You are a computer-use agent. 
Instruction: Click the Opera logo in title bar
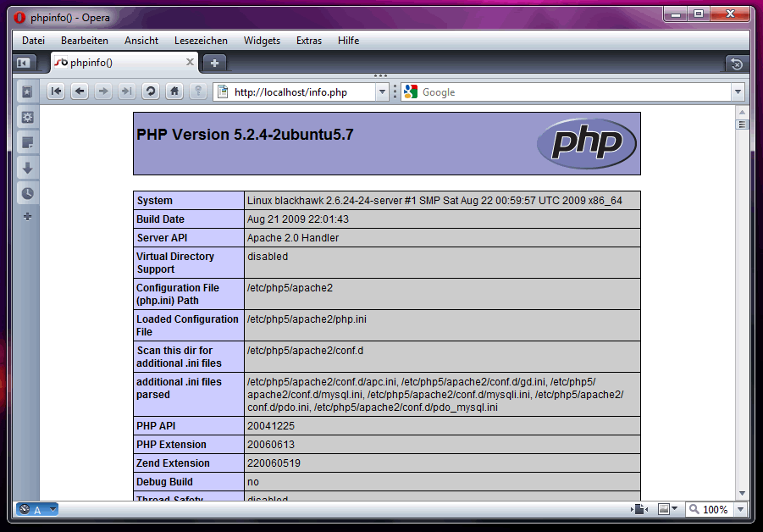coord(19,18)
